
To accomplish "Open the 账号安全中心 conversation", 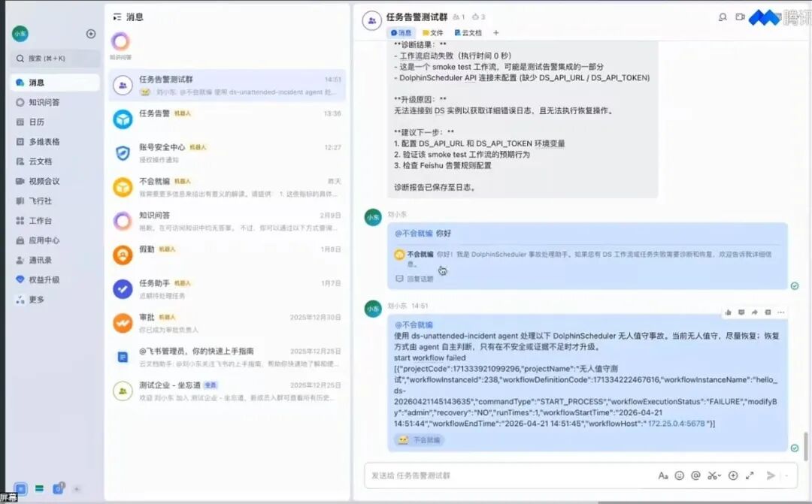I will pyautogui.click(x=227, y=153).
